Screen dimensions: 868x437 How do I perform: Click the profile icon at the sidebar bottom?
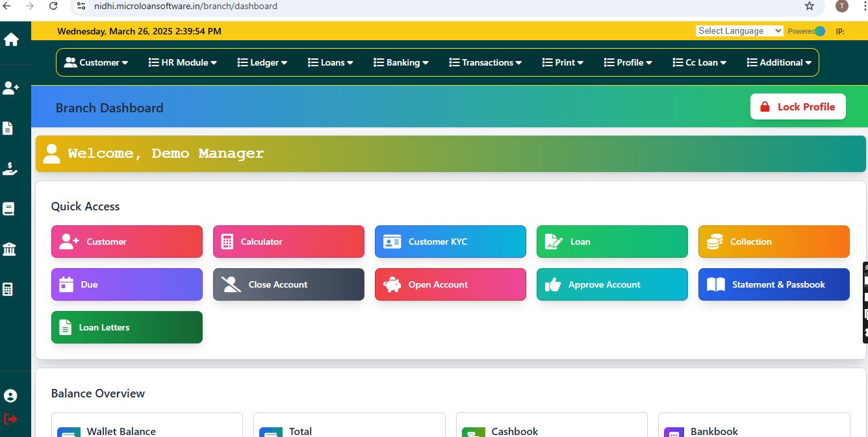[9, 395]
